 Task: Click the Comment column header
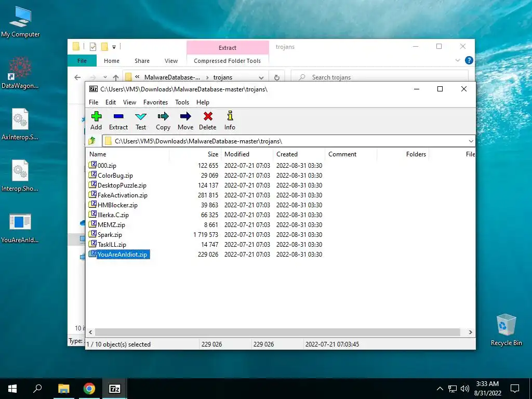(351, 154)
